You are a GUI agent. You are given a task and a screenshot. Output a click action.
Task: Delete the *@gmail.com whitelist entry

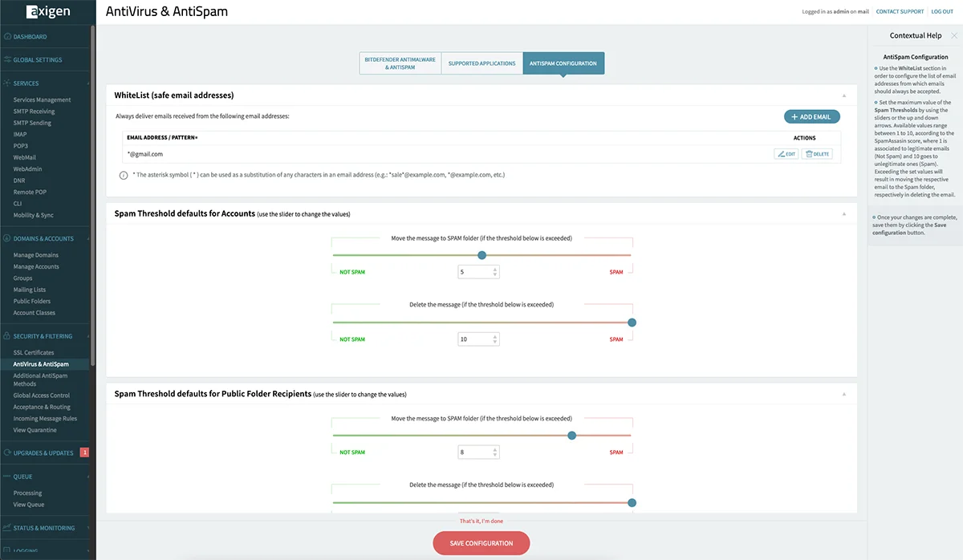(817, 154)
